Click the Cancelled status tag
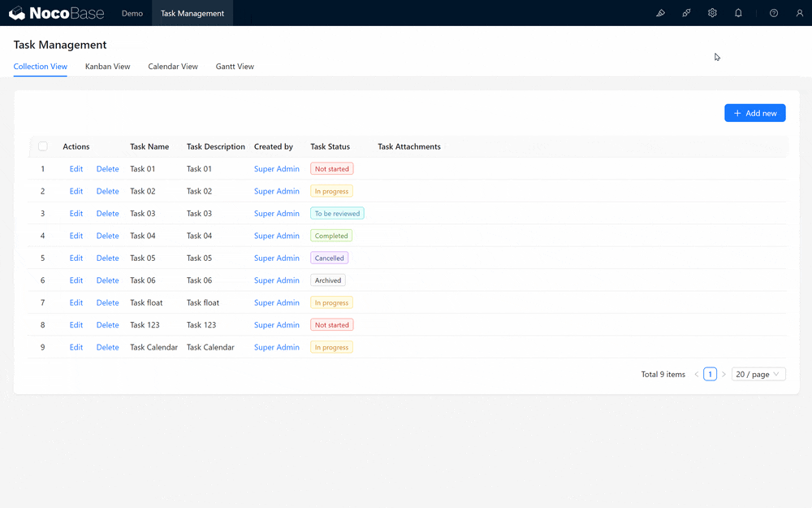Viewport: 812px width, 508px height. tap(330, 258)
